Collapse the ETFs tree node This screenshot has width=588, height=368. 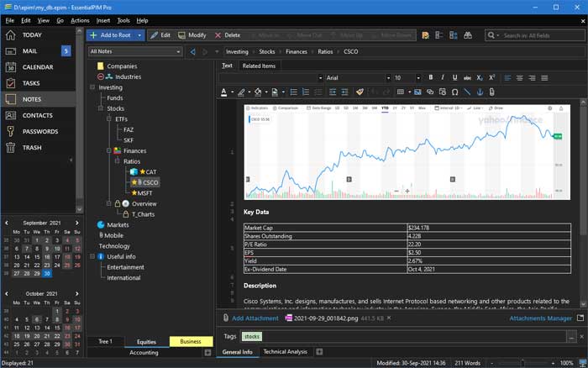point(108,119)
